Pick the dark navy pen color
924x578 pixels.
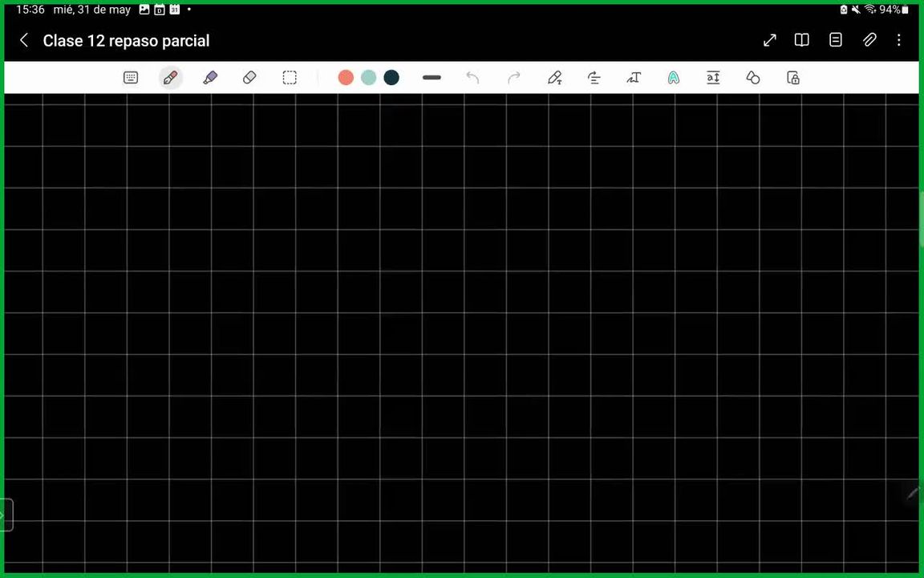point(391,78)
